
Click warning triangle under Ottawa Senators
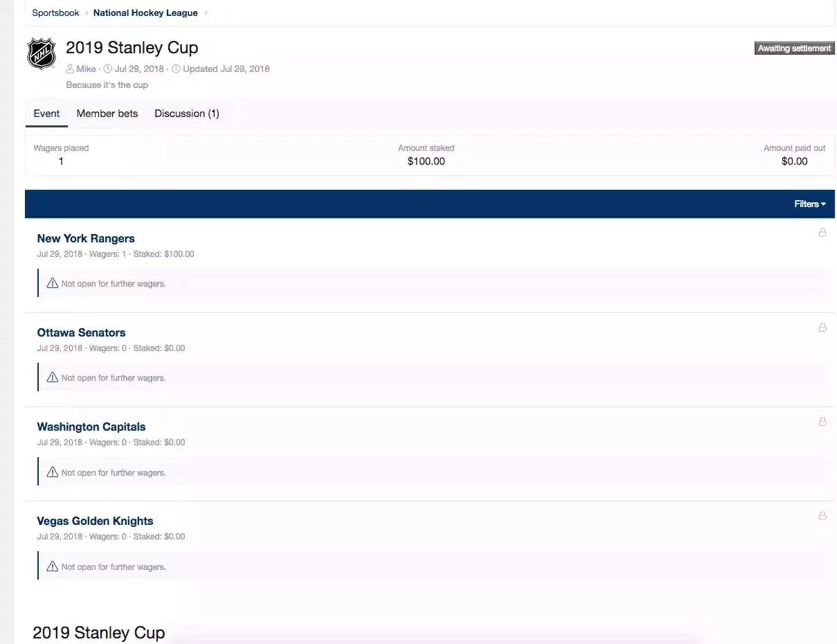(52, 377)
